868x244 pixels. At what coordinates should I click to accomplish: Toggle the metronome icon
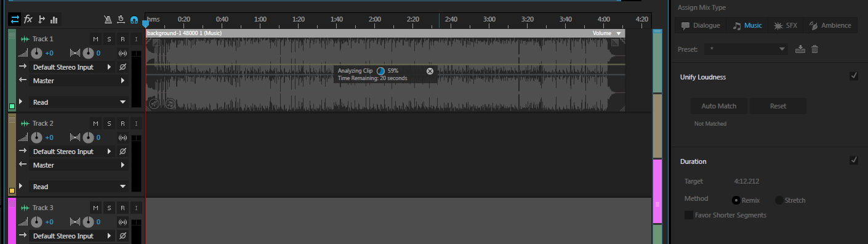point(108,20)
